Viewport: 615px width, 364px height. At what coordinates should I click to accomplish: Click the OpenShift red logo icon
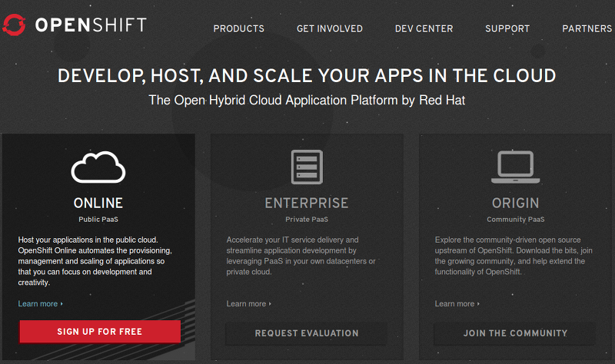coord(14,25)
